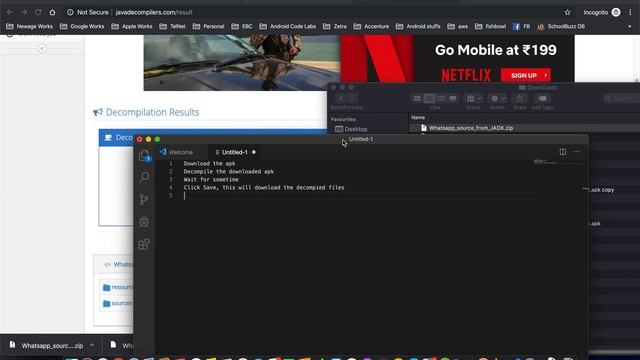Open TelNet bookmark folder
This screenshot has height=360, width=640.
point(172,26)
